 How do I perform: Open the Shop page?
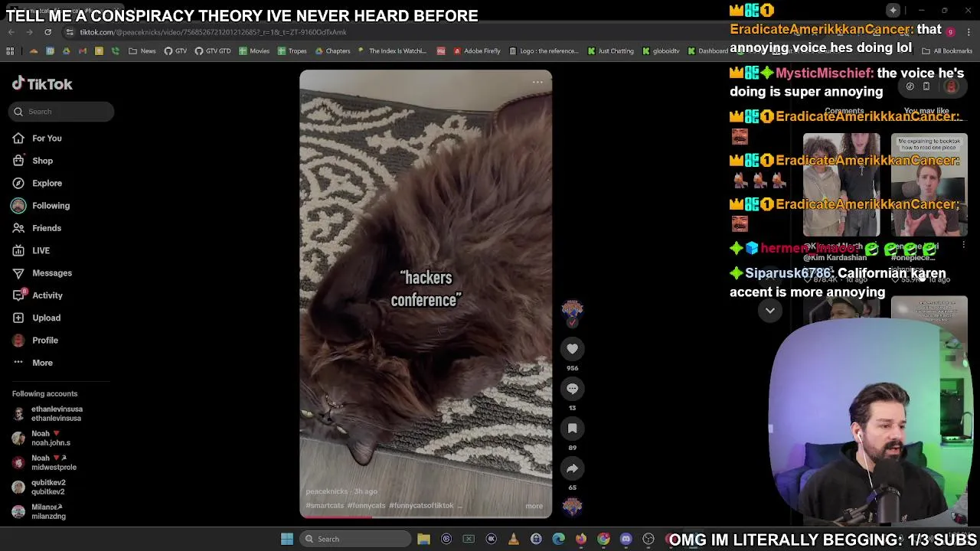(42, 161)
